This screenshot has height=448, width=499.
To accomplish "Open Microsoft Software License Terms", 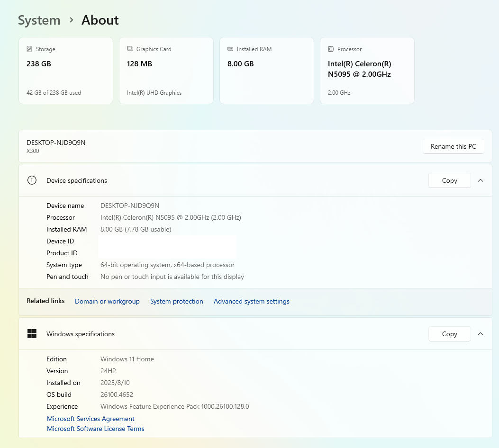I will tap(95, 429).
